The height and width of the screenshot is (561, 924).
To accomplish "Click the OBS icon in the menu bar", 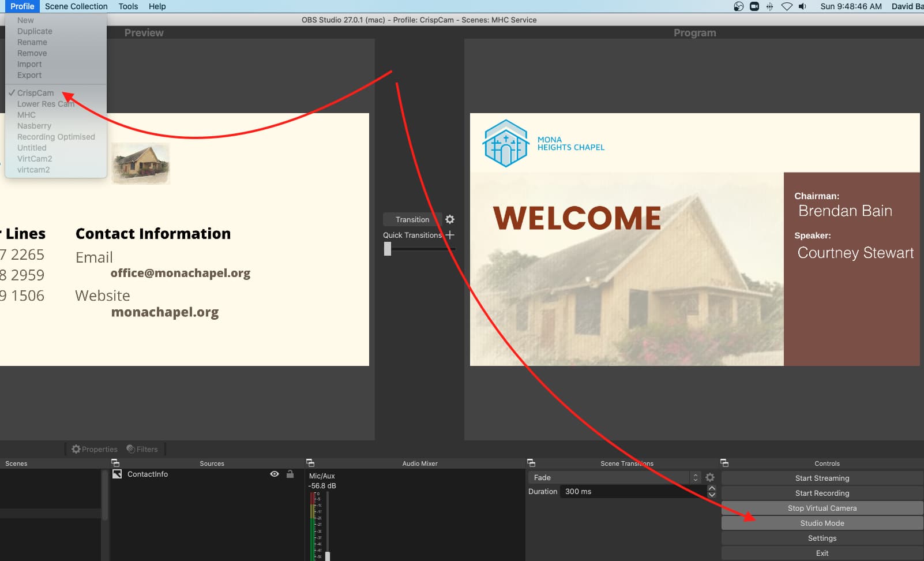I will (x=738, y=6).
